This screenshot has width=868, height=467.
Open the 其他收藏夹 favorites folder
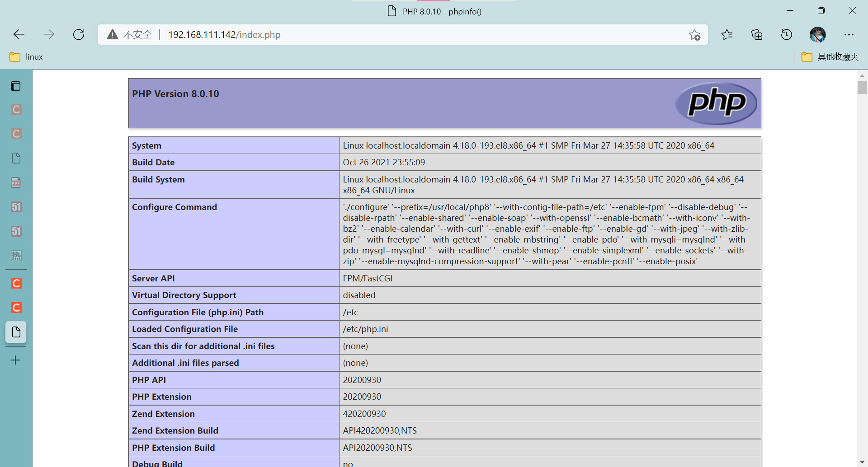[x=830, y=57]
